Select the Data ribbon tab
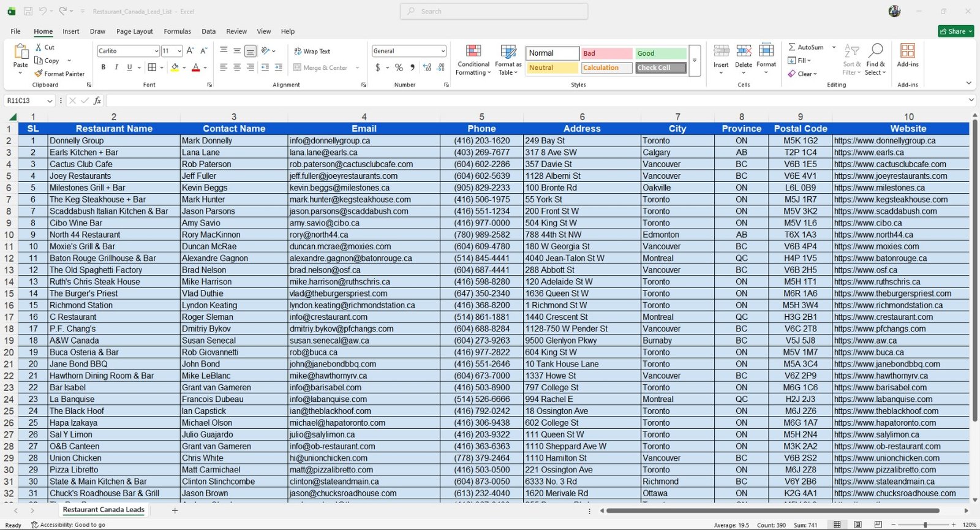Screen dimensions: 980x530 [x=209, y=31]
